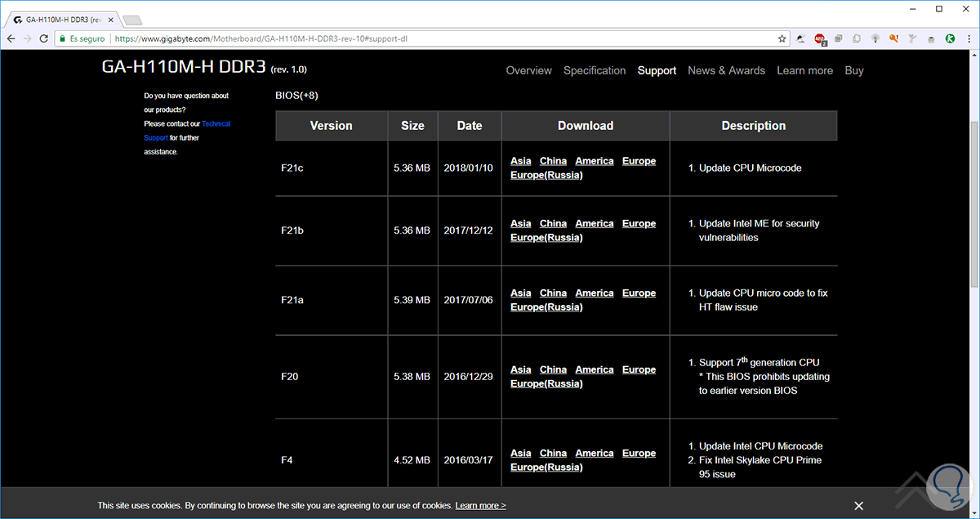Close the GA-H110M-H DDR3 browser tab
The image size is (980, 519).
coord(109,18)
